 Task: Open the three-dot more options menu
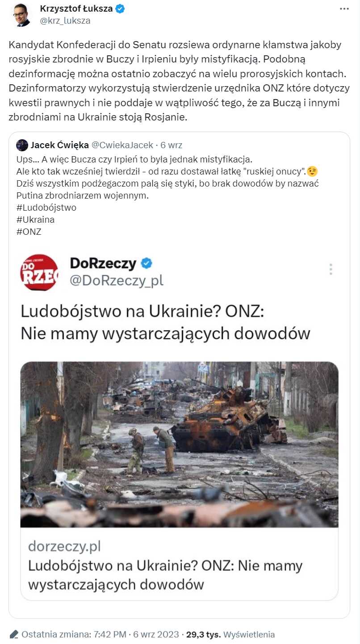click(344, 9)
